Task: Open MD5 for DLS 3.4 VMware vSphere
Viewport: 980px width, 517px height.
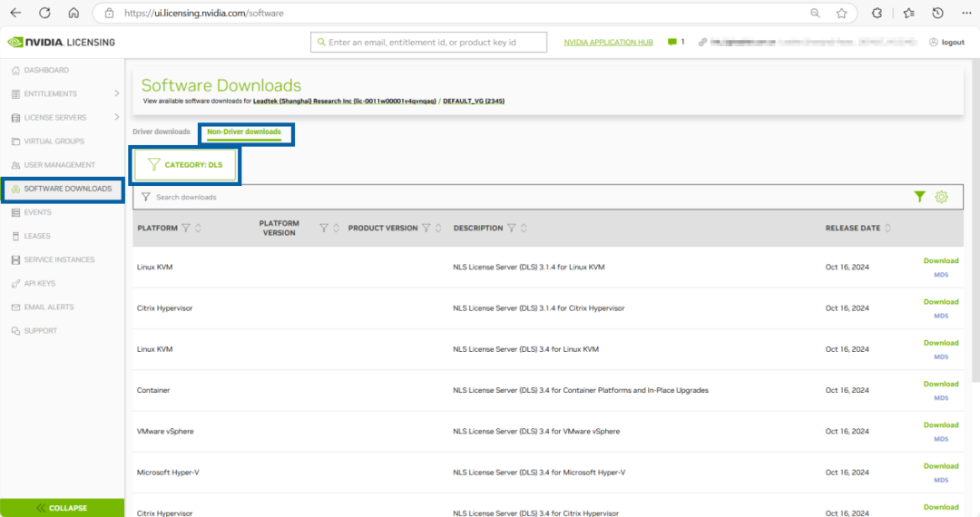Action: (x=941, y=439)
